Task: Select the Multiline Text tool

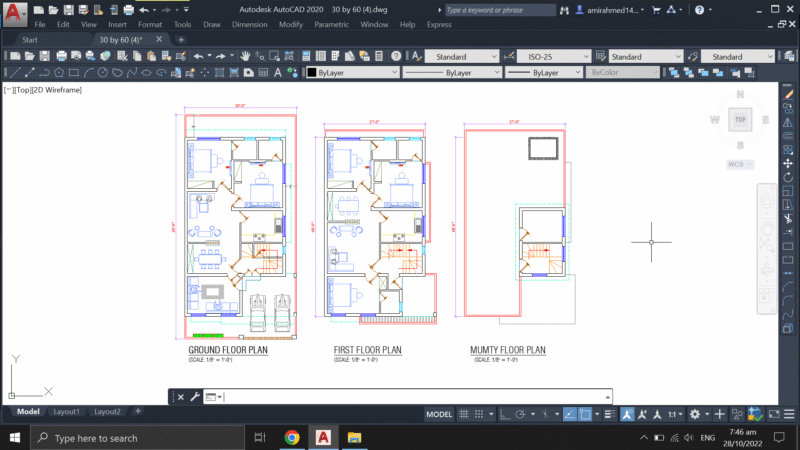Action: pyautogui.click(x=278, y=73)
